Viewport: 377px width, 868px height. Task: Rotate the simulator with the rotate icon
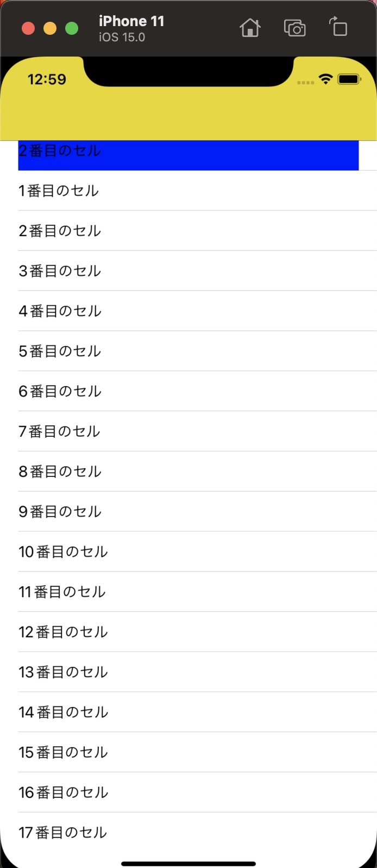338,27
